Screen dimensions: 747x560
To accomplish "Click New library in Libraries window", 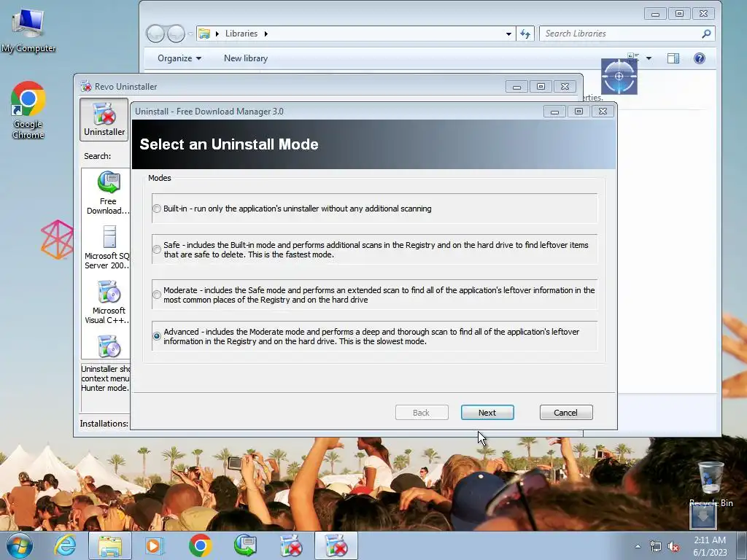I will (246, 58).
